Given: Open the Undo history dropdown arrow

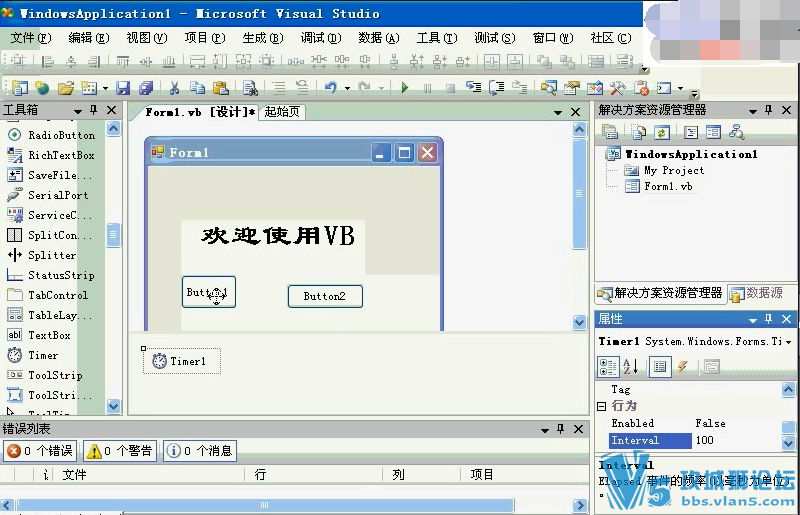Looking at the screenshot, I should 347,88.
